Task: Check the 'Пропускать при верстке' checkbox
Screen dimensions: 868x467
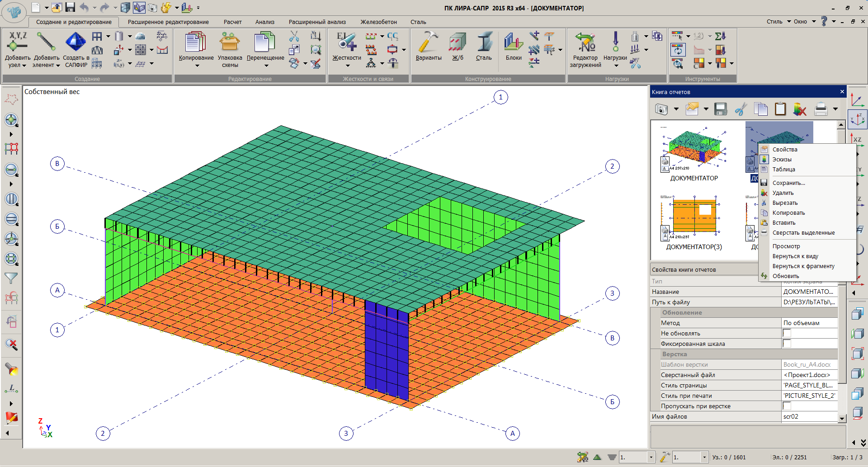Action: (787, 406)
